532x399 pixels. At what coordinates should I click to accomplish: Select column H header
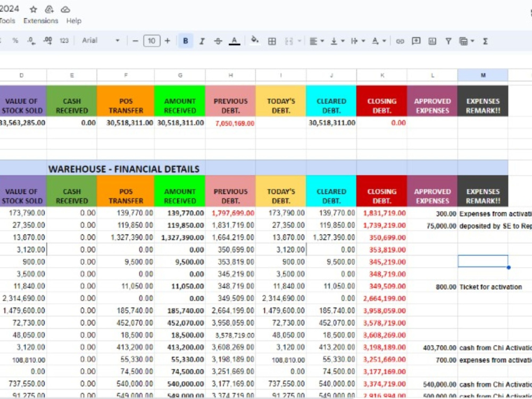point(230,76)
